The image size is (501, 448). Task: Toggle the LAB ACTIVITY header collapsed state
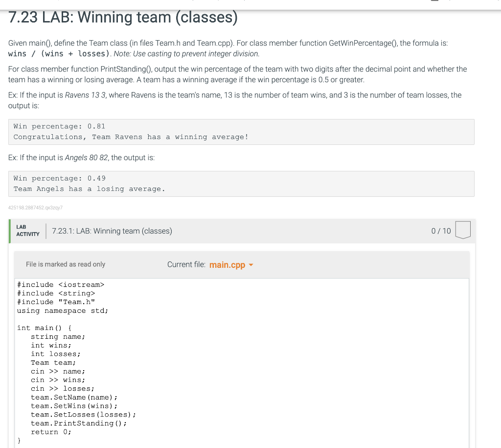pos(27,230)
